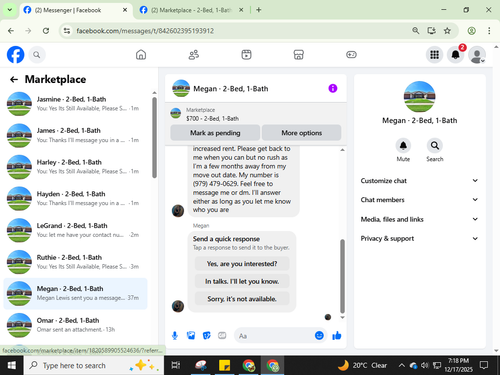Switch to the Marketplace 2-Bed, 1-Bath tab
Viewport: 500px width, 375px height.
191,10
